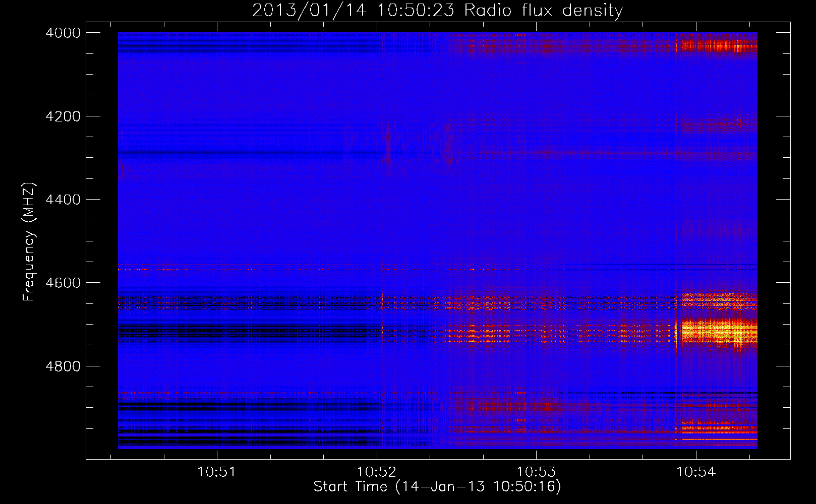Click the red burst at 4000 MHz near 10:54
The image size is (816, 504).
click(719, 45)
